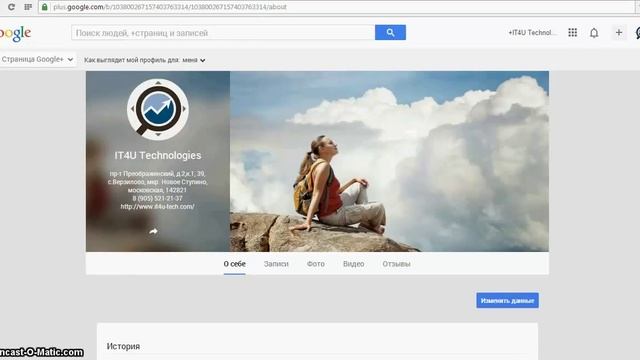Show notifications via the bell icon

click(594, 33)
